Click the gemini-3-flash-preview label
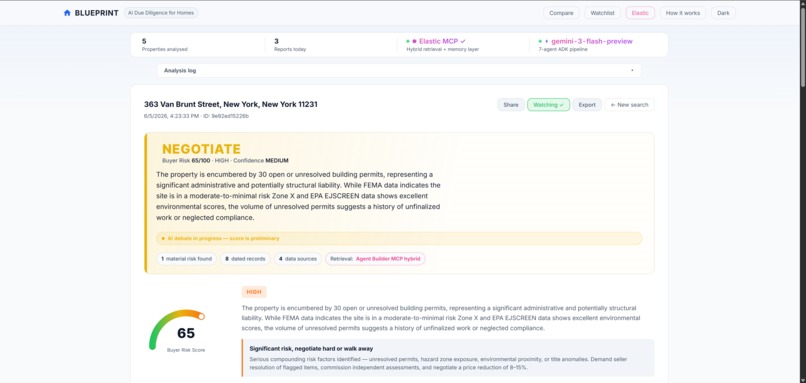The image size is (806, 383). pos(592,41)
